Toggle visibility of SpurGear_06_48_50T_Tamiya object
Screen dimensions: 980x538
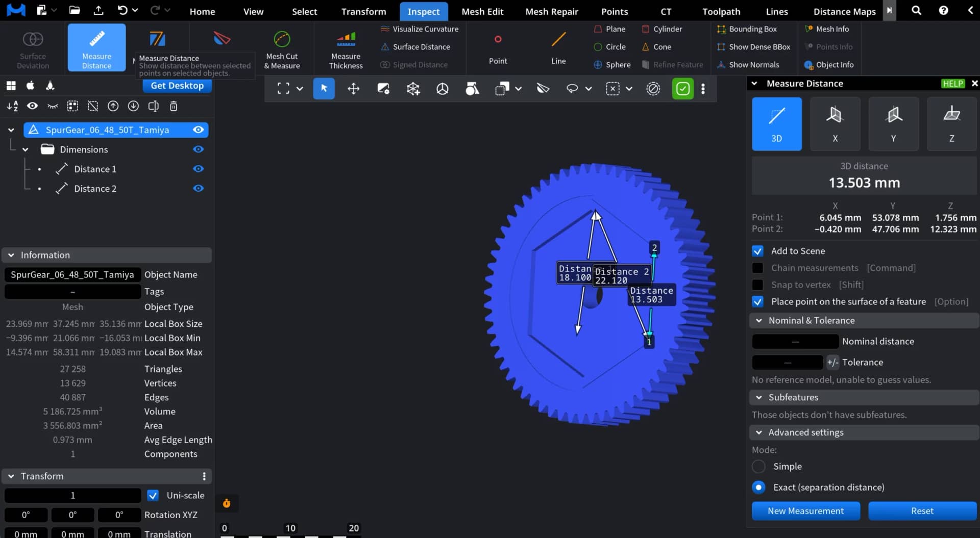click(x=198, y=130)
